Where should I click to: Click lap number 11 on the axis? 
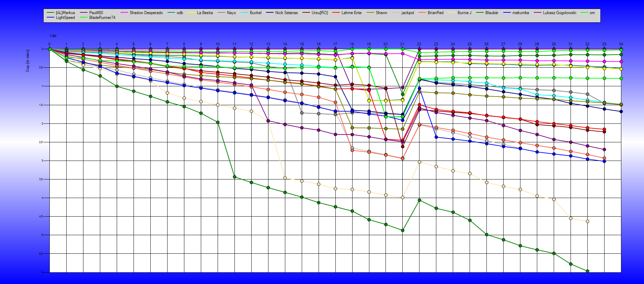click(234, 44)
